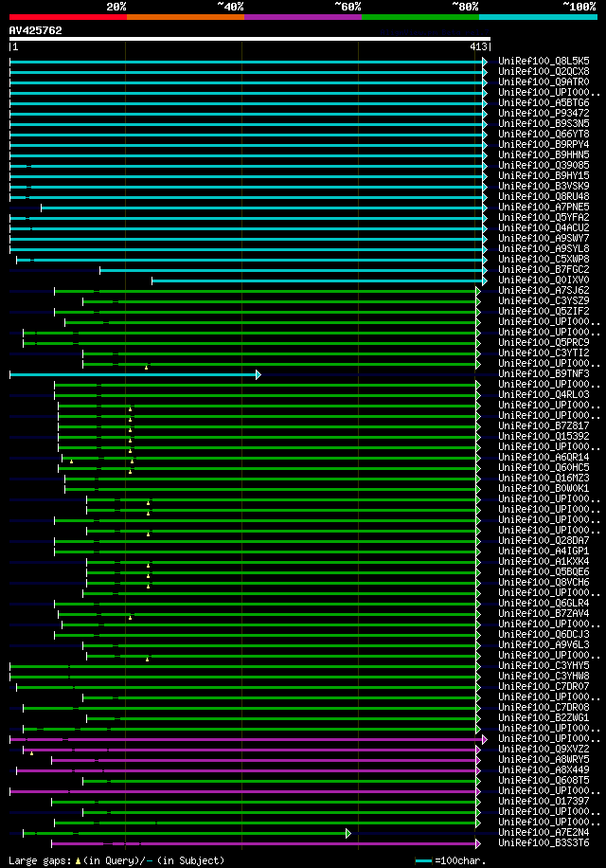Open hit UniRef100_A9SWY7
This screenshot has width=606, height=868.
click(544, 238)
